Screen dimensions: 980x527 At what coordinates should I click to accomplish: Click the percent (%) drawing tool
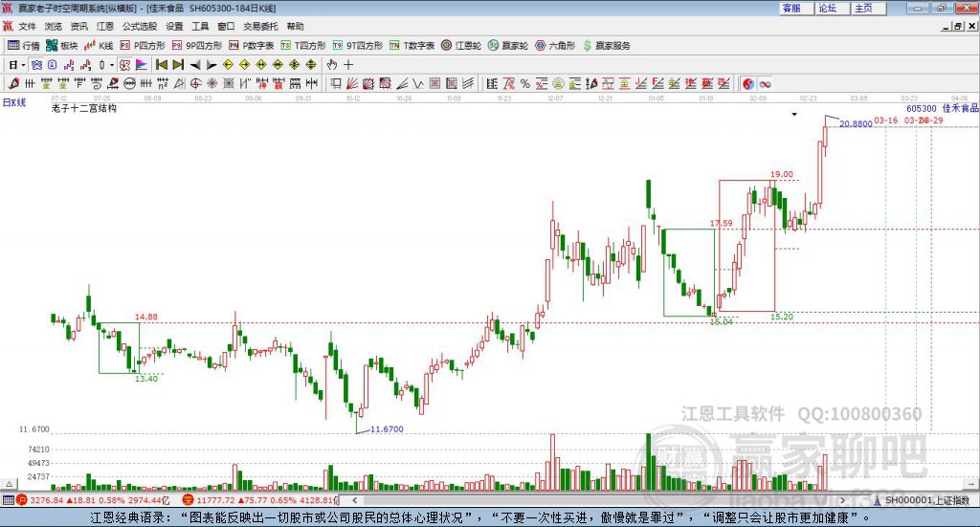(525, 83)
